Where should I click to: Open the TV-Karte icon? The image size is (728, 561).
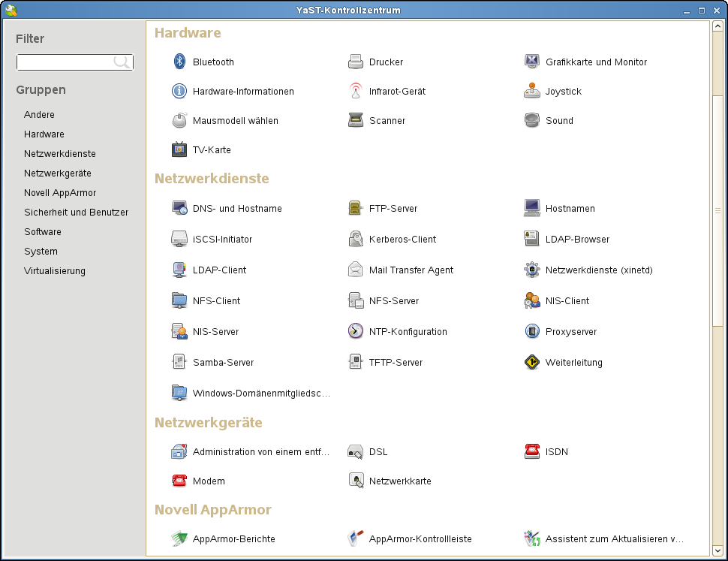click(179, 149)
